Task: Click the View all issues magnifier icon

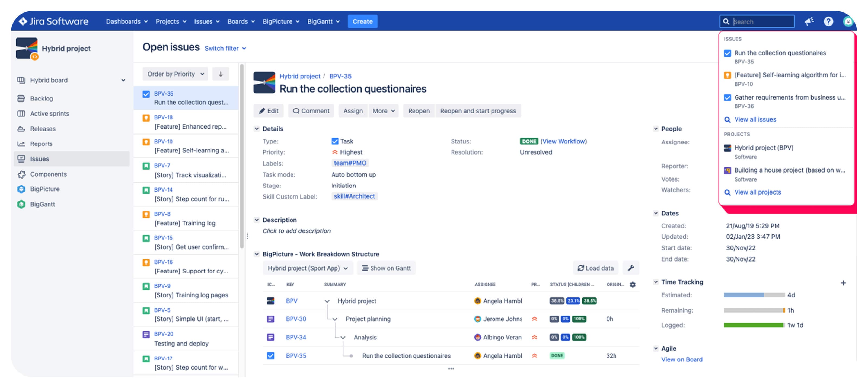Action: (727, 120)
